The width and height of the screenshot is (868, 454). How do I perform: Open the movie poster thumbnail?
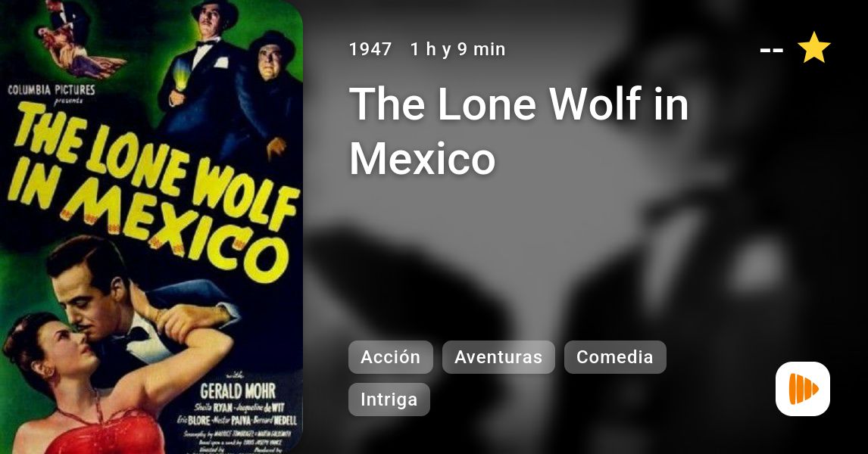pyautogui.click(x=151, y=227)
